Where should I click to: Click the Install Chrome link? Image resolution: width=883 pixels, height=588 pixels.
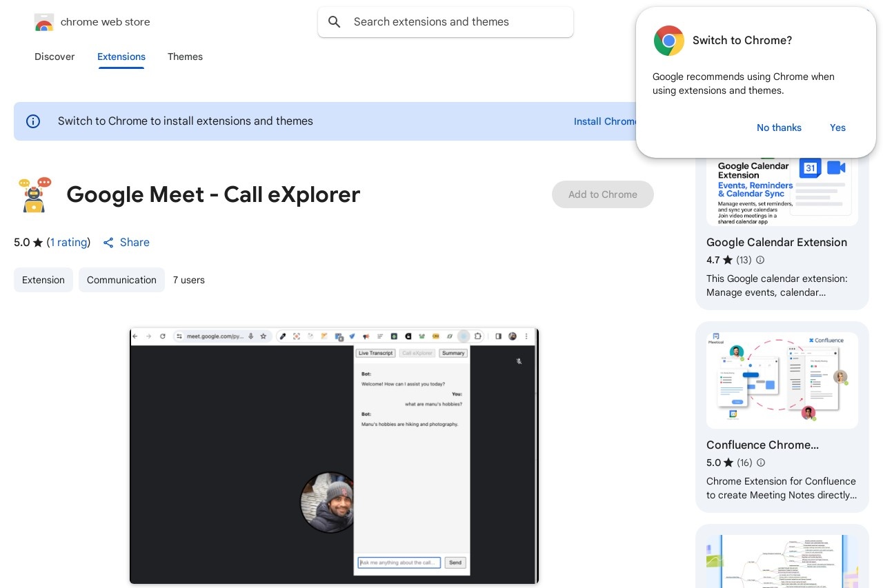pyautogui.click(x=605, y=121)
